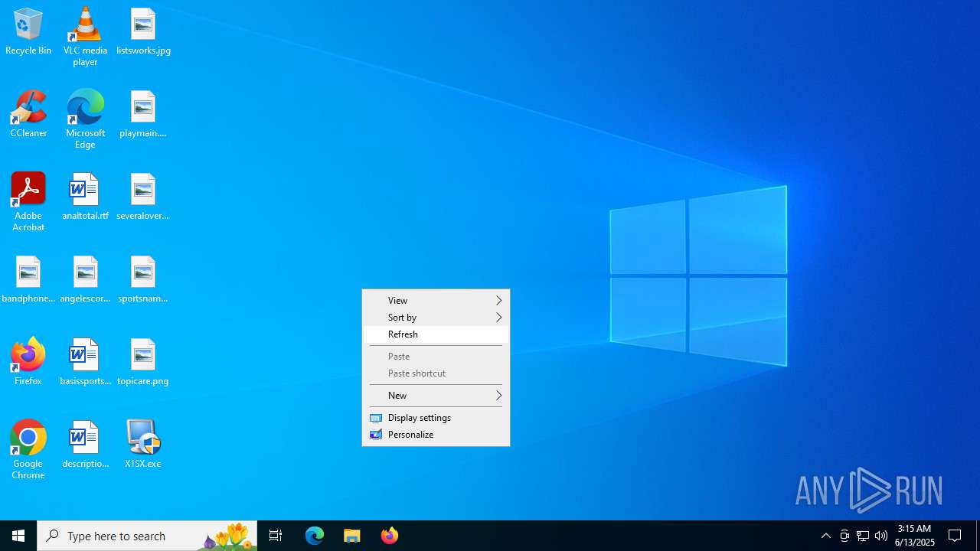Screen dimensions: 980x551
Task: Select the Adobe Acrobat desktop shortcut
Action: click(28, 201)
